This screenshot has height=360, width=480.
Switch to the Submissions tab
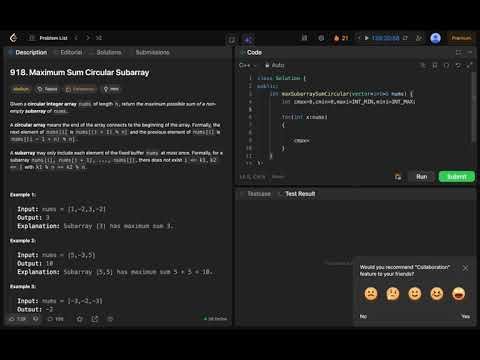pyautogui.click(x=152, y=52)
